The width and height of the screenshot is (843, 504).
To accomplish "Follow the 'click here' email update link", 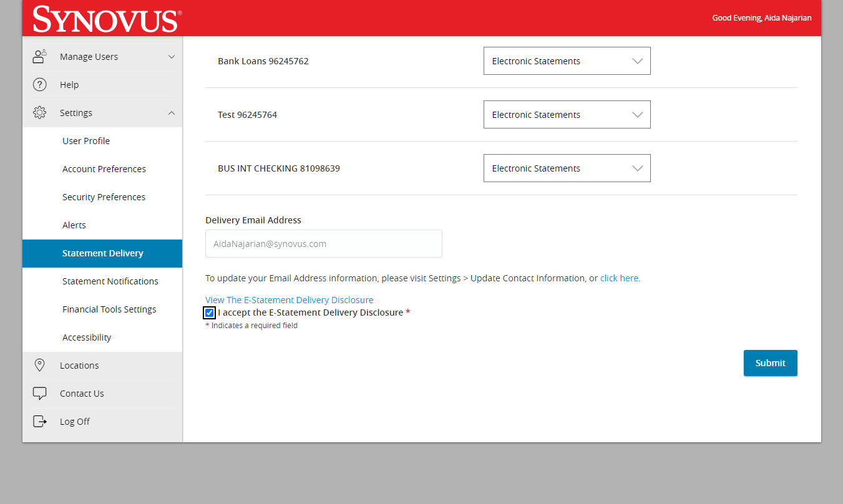I will [619, 278].
